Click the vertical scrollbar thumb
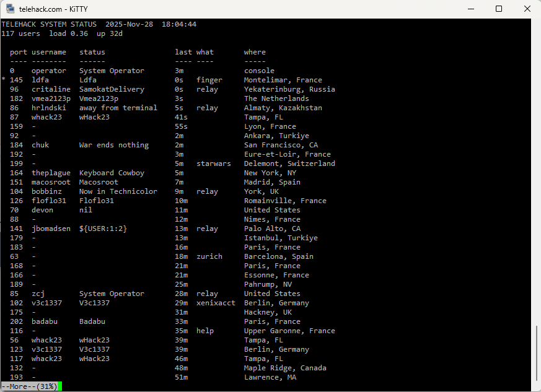Image resolution: width=541 pixels, height=392 pixels. (537, 354)
